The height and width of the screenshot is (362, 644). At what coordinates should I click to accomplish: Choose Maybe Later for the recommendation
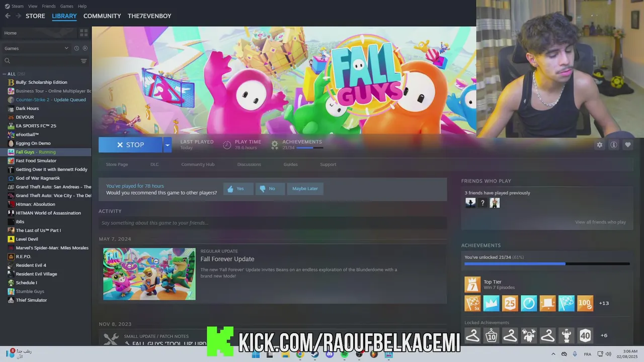(305, 189)
